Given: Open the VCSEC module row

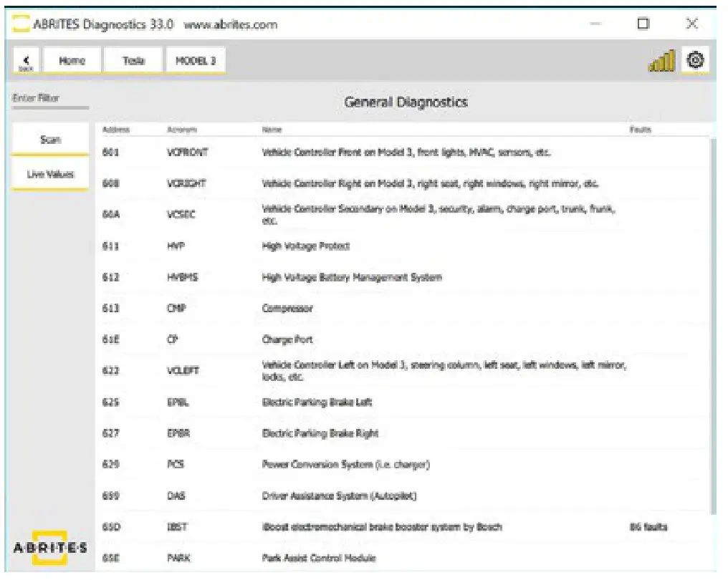Looking at the screenshot, I should [402, 214].
